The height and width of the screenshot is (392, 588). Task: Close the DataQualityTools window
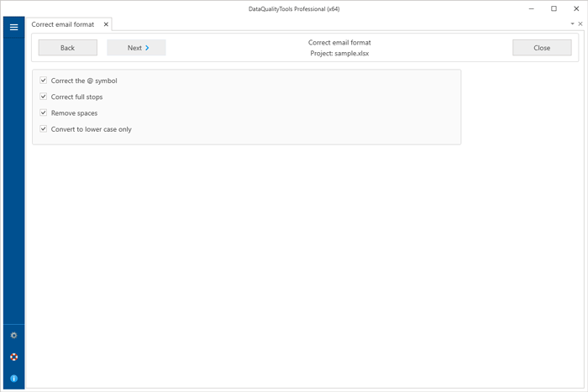576,8
